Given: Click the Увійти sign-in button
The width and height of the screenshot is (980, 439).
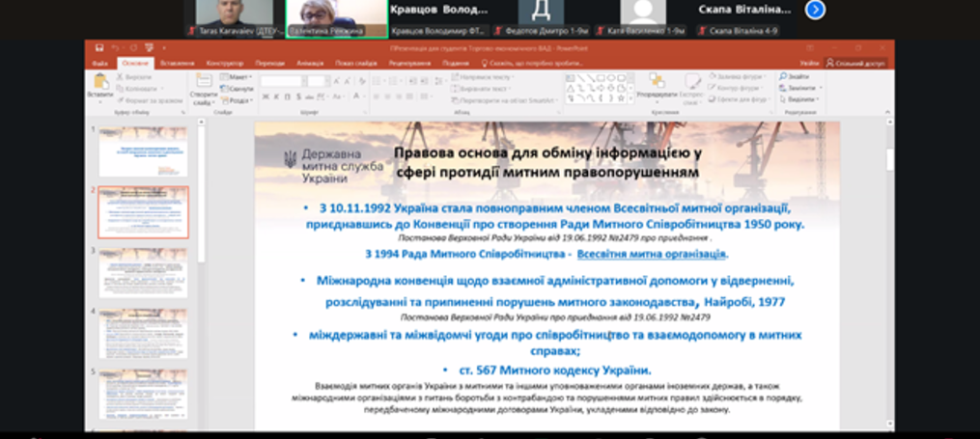Looking at the screenshot, I should [x=809, y=63].
